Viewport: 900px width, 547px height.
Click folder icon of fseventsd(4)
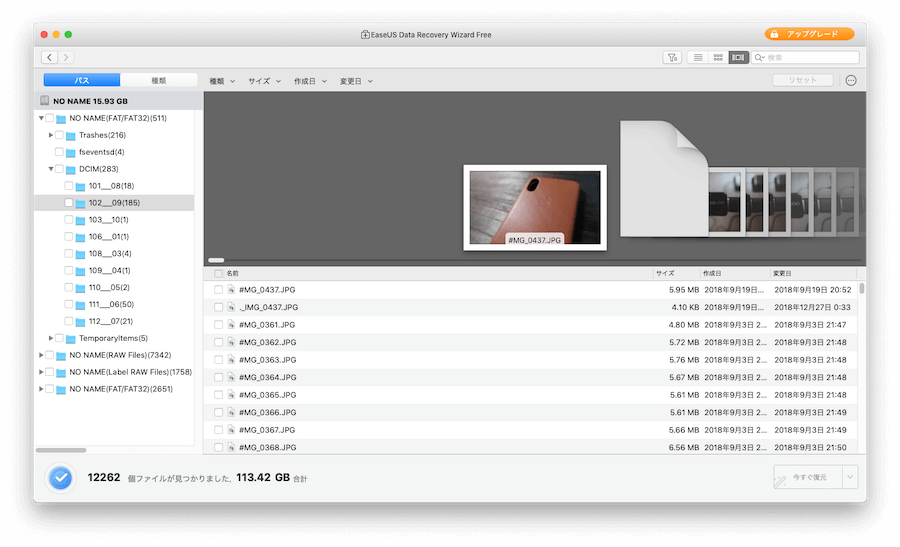[x=71, y=152]
